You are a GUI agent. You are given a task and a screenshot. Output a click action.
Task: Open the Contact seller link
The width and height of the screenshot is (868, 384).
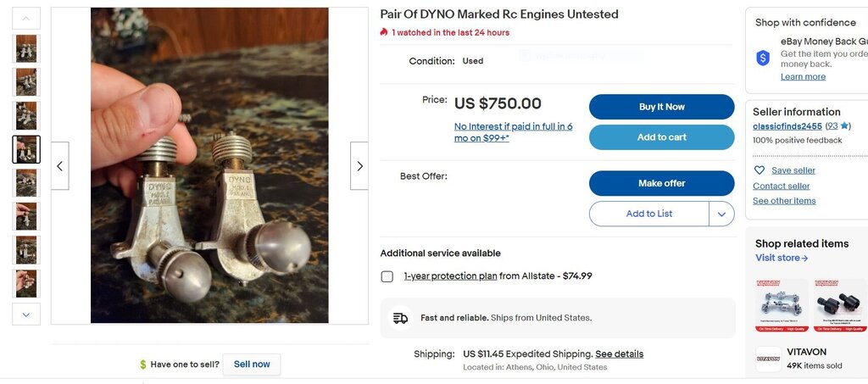(x=781, y=186)
